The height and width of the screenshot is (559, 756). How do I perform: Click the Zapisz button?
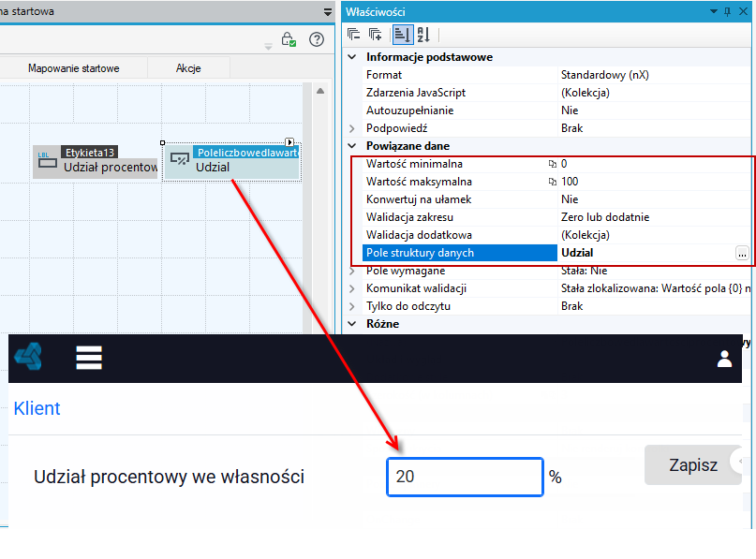[693, 465]
